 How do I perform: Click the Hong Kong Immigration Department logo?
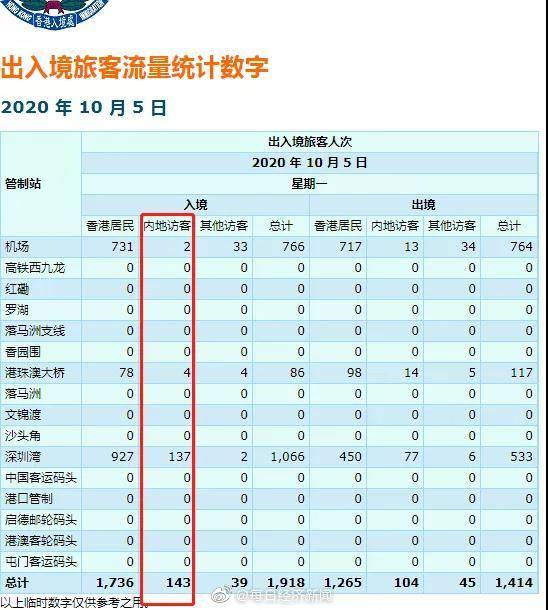(x=54, y=14)
